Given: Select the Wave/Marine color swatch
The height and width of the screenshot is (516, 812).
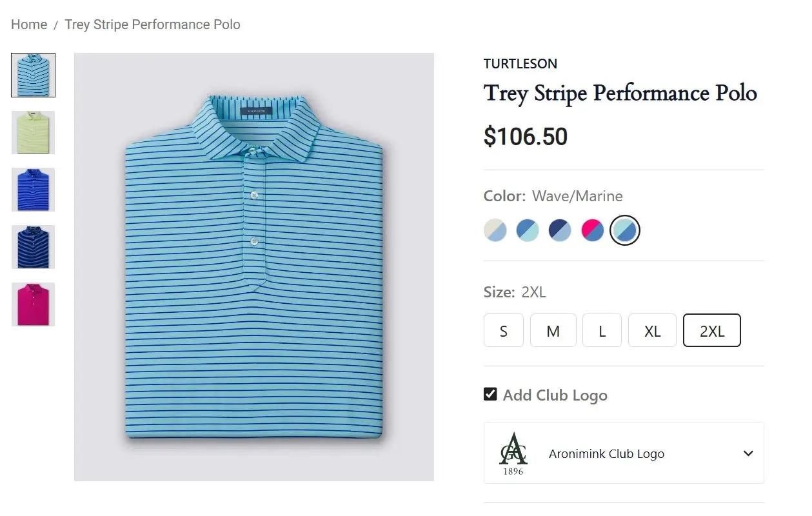Looking at the screenshot, I should point(625,230).
